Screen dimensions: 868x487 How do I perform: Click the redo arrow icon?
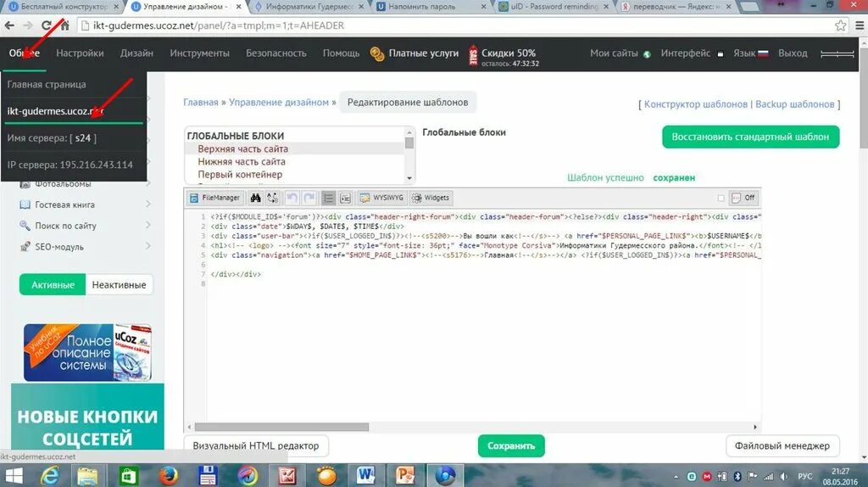pyautogui.click(x=309, y=198)
